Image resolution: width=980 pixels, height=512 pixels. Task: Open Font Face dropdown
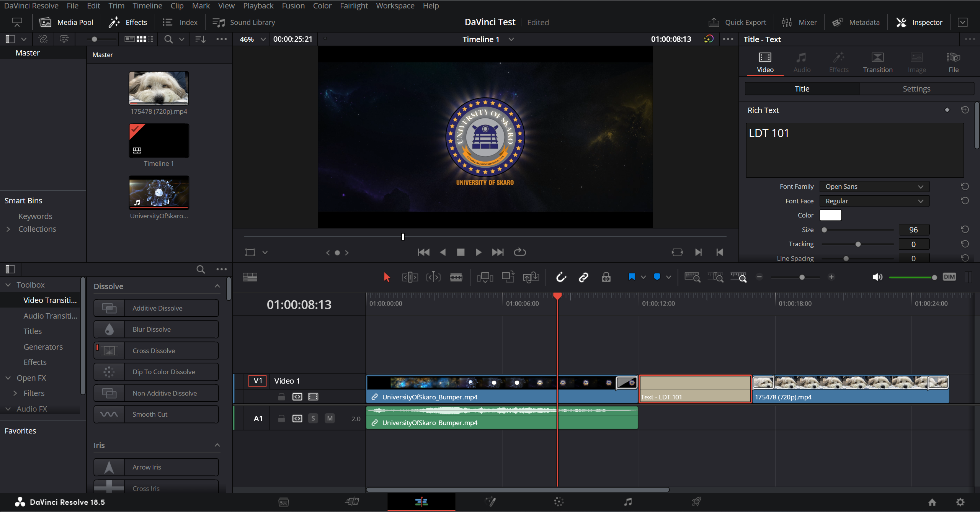tap(874, 201)
